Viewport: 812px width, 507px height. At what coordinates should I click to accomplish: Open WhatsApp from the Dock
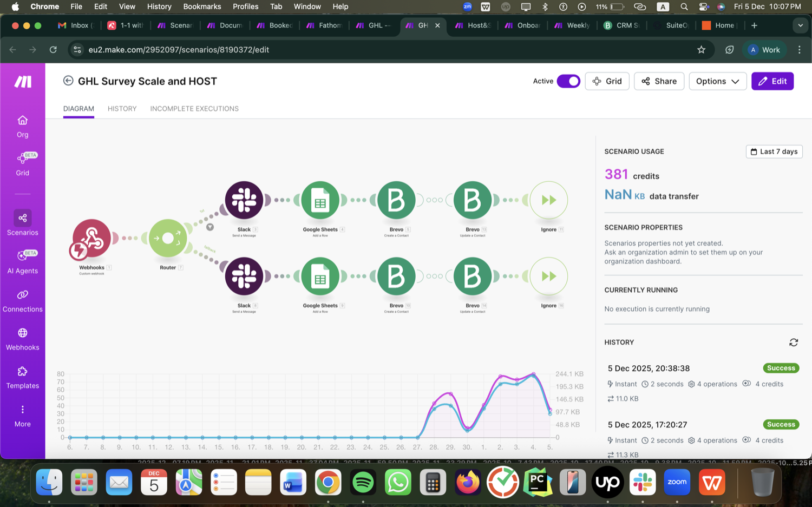(398, 482)
